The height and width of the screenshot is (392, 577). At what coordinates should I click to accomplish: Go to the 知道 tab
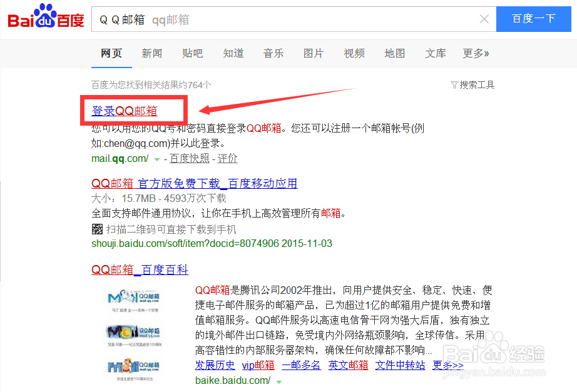(x=233, y=53)
